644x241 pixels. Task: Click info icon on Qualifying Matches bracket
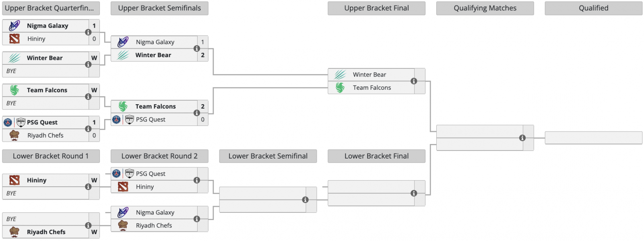click(x=522, y=138)
